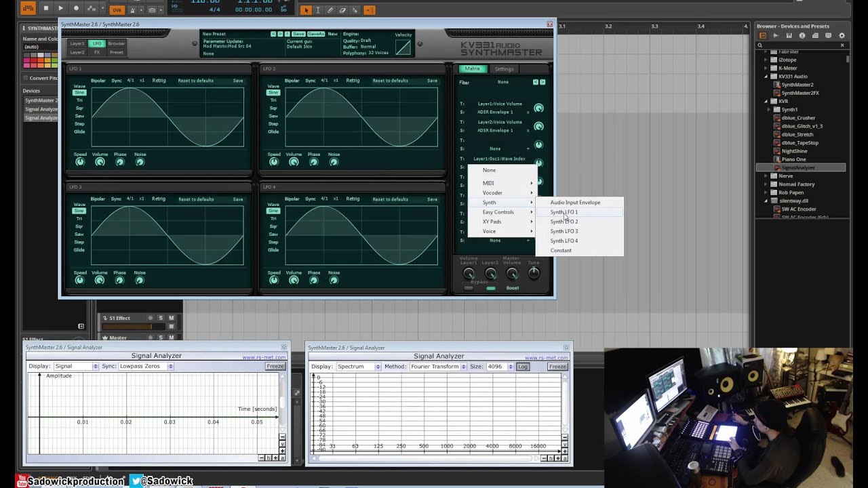Viewport: 868px width, 488px height.
Task: Click the Stop transport button
Action: [45, 9]
